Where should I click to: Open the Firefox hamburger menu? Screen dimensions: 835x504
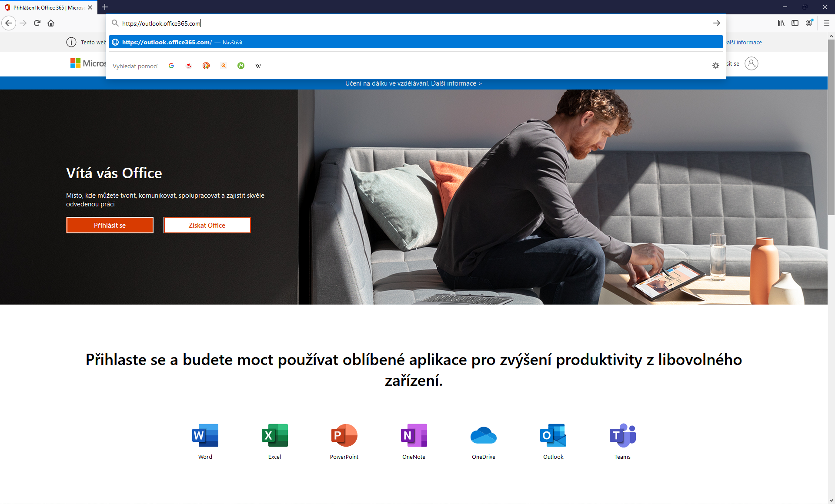pos(827,23)
